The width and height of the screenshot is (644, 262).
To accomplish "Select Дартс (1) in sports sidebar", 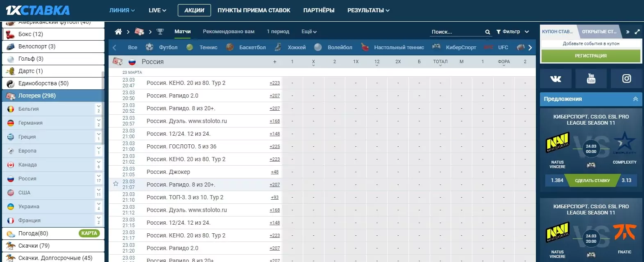I will (x=53, y=71).
